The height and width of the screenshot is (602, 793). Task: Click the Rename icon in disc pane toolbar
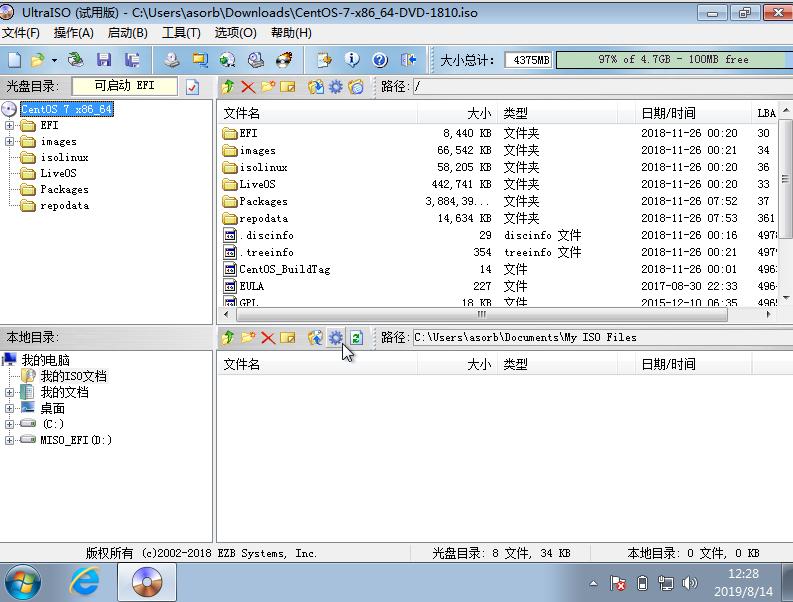pos(288,87)
